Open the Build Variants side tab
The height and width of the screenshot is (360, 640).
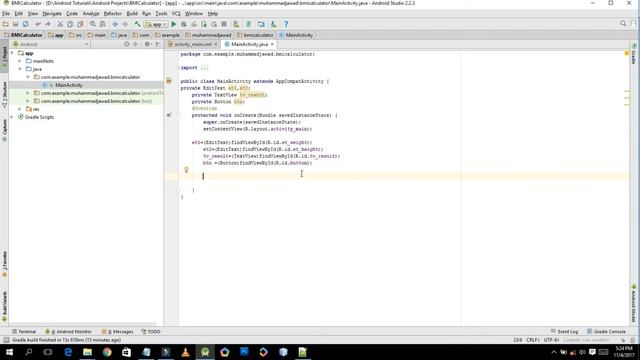(x=4, y=307)
